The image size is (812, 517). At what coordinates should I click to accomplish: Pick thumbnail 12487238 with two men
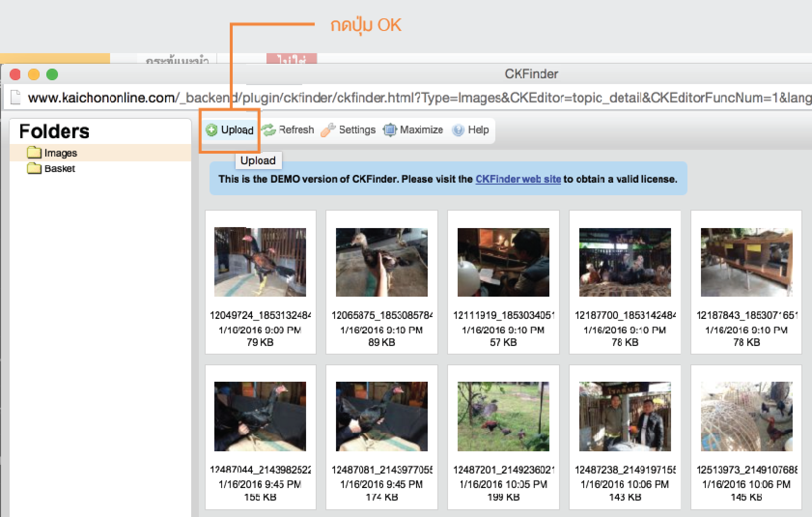(x=625, y=416)
